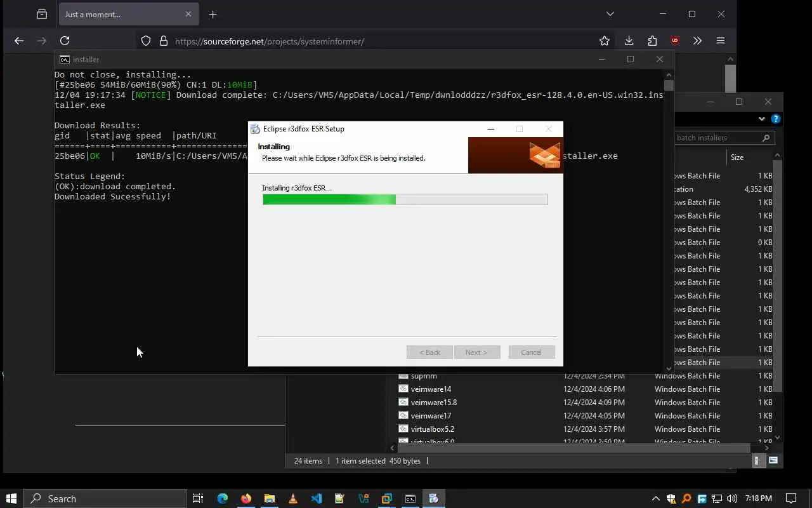Click Explorer horizontal scrollbar
This screenshot has height=508, width=812.
[573, 448]
